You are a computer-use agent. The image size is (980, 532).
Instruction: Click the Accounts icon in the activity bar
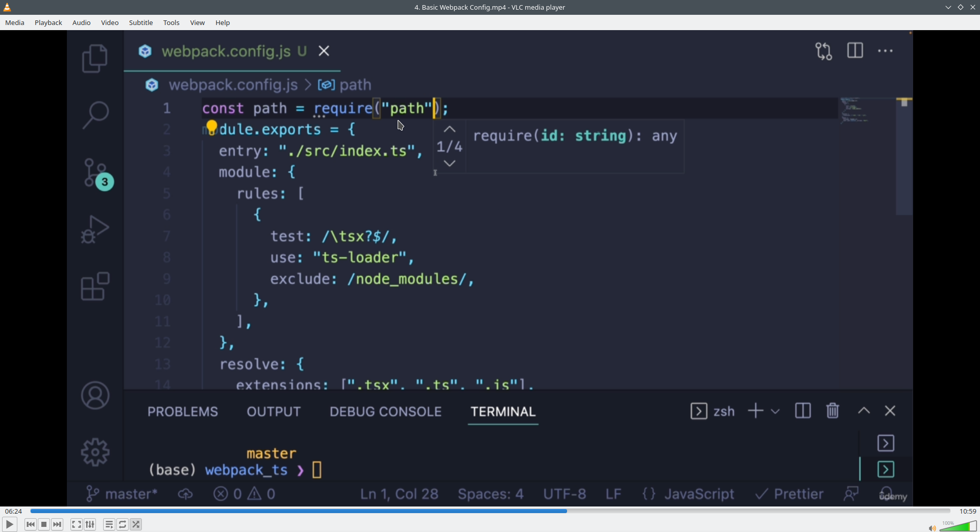click(x=95, y=396)
